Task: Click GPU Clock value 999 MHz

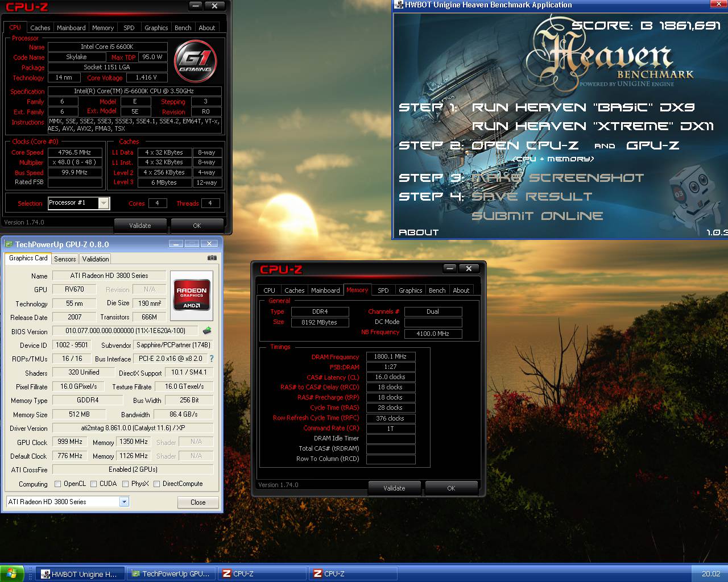Action: tap(69, 442)
